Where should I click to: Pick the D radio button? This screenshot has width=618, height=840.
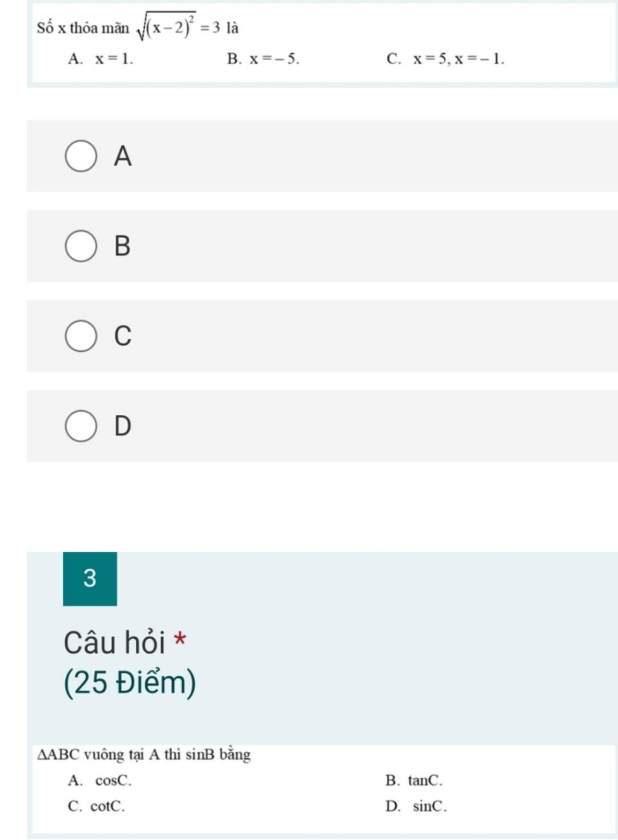click(x=81, y=426)
